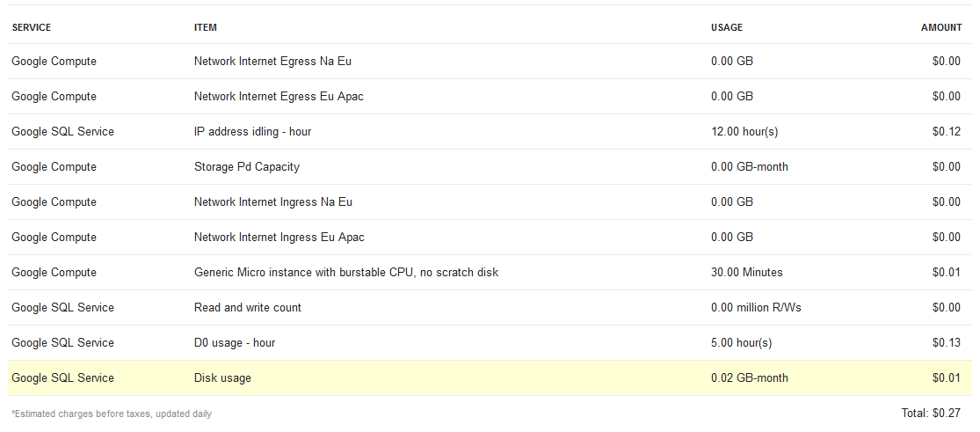Click the Total: $0.27 text
Screen dimensions: 980x432
932,414
